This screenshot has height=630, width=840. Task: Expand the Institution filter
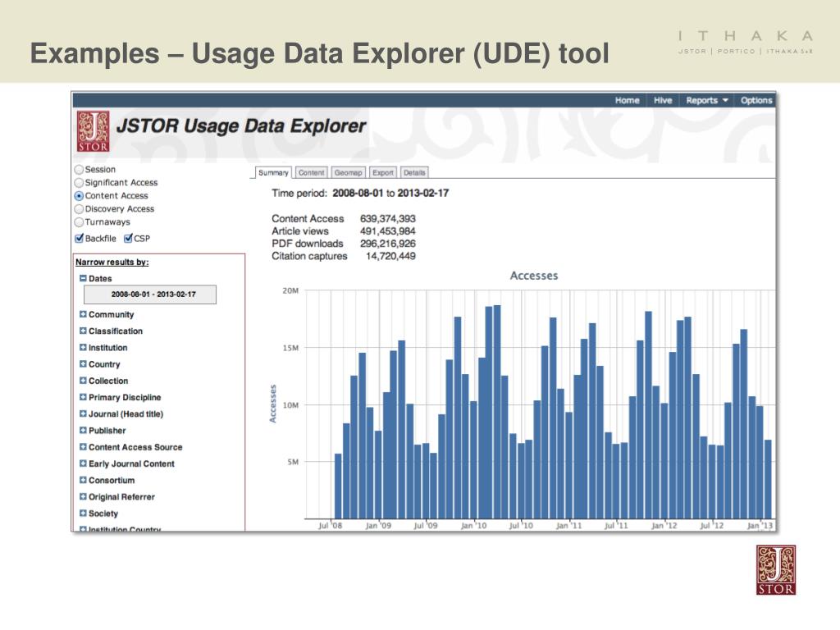pos(83,348)
